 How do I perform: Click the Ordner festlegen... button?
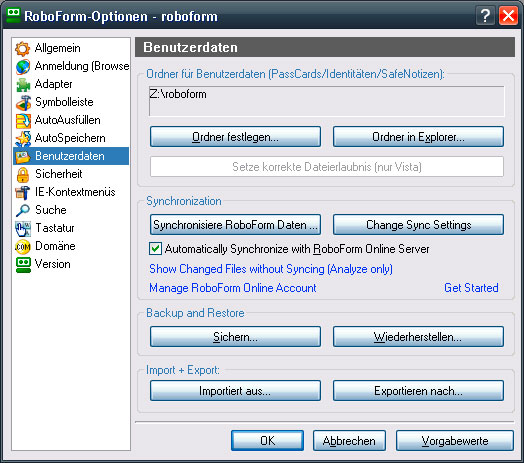click(x=235, y=137)
